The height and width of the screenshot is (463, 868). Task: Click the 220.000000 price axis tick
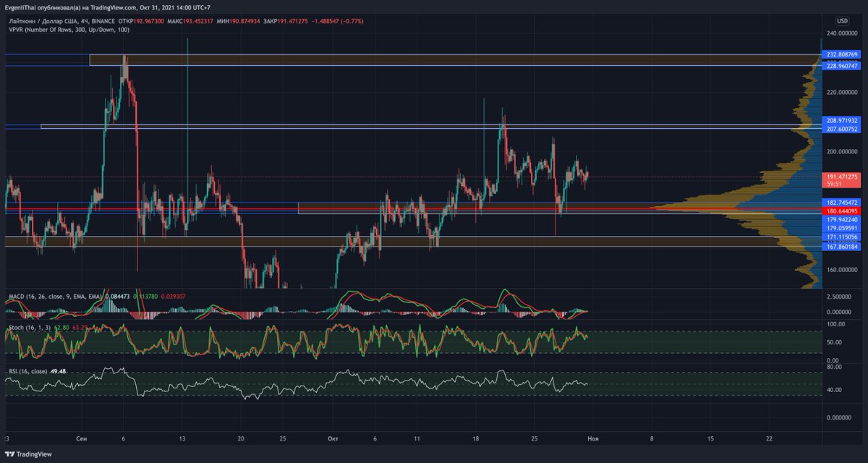(x=843, y=93)
